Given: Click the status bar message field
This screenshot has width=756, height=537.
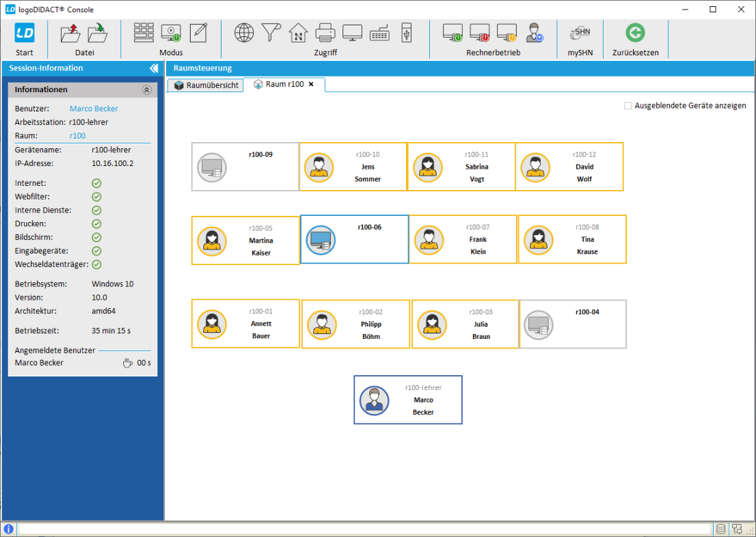Looking at the screenshot, I should pyautogui.click(x=364, y=529).
